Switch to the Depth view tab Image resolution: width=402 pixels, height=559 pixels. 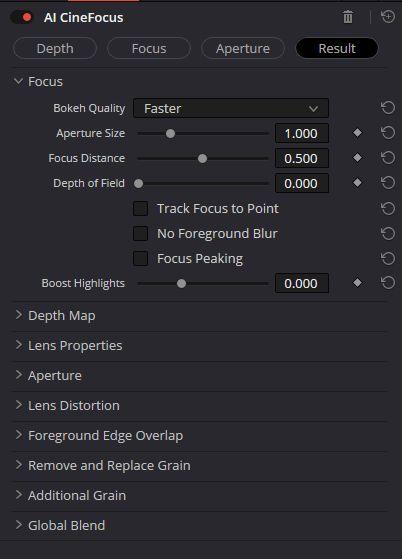click(55, 48)
